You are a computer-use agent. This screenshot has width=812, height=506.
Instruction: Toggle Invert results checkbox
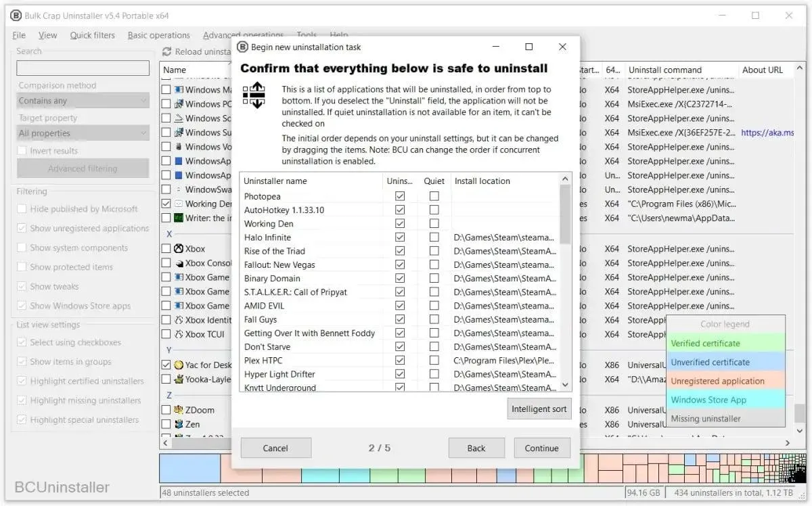click(x=22, y=151)
